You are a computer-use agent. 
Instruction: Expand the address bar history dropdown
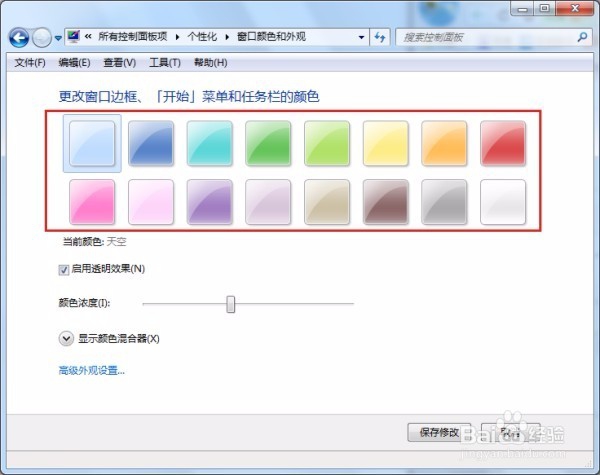click(x=361, y=37)
